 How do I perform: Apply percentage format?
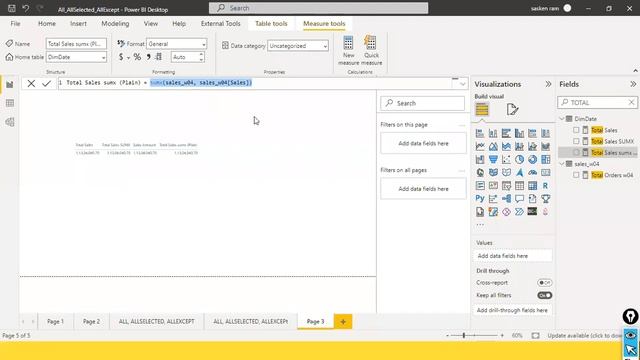(137, 57)
